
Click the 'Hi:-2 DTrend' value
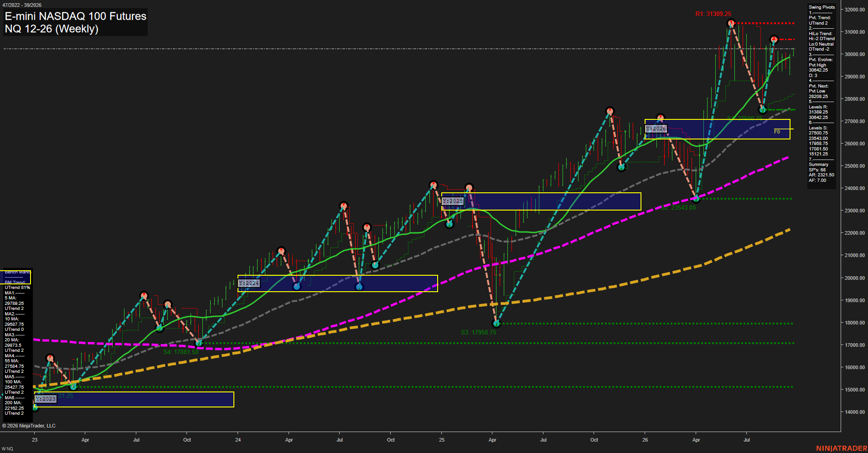click(822, 39)
